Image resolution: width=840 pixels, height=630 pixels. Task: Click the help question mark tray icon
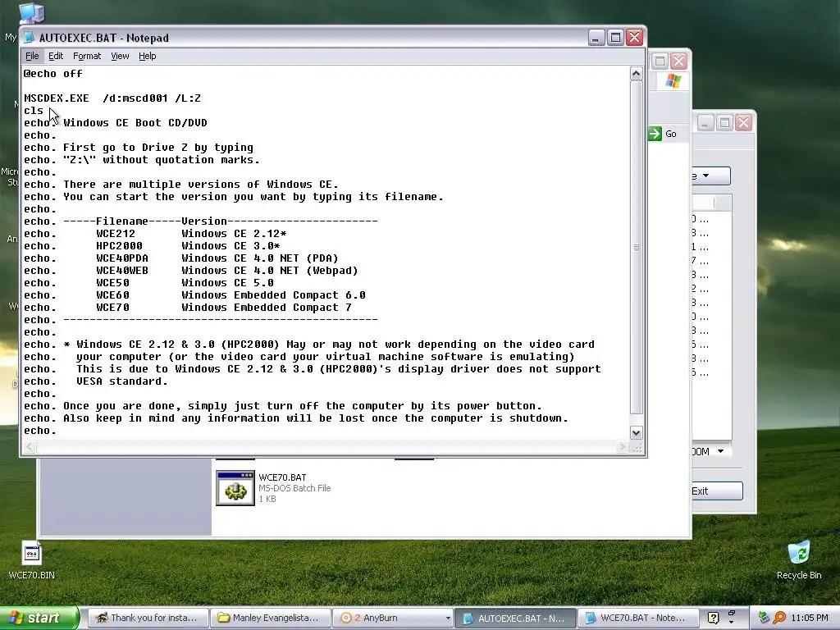pos(713,618)
